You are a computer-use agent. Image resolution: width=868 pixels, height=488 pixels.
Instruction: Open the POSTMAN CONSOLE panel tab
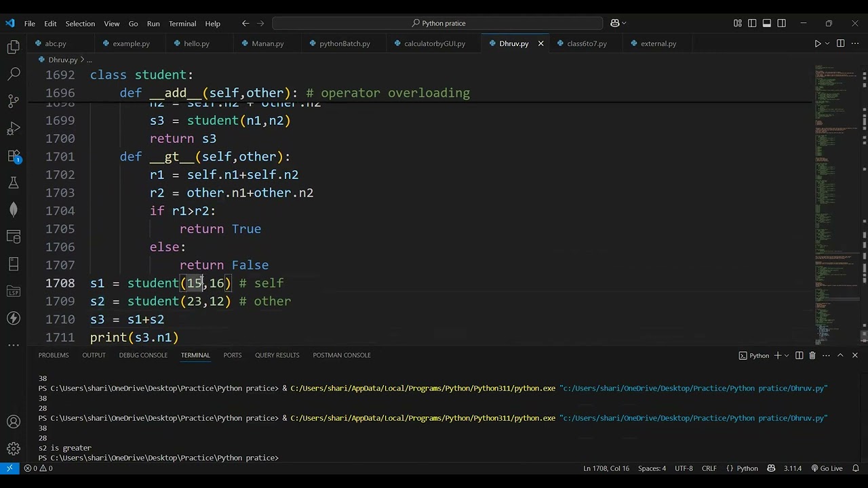342,355
